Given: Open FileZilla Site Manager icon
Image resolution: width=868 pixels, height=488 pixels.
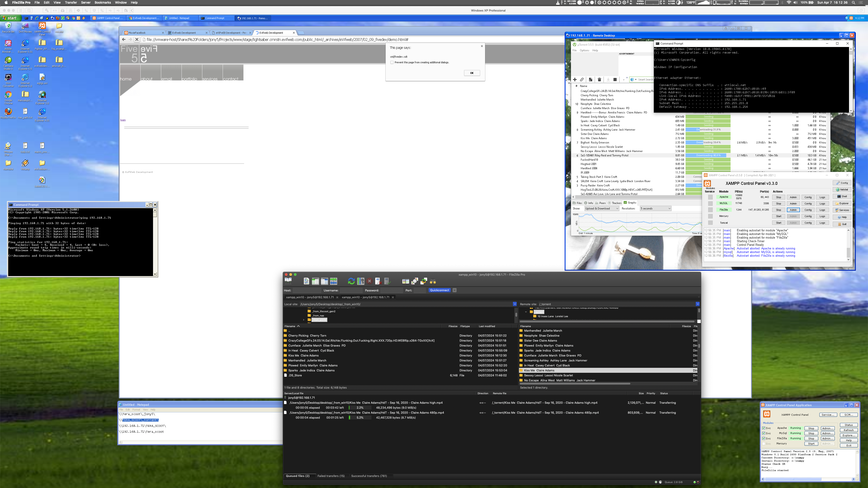Looking at the screenshot, I should (x=288, y=281).
